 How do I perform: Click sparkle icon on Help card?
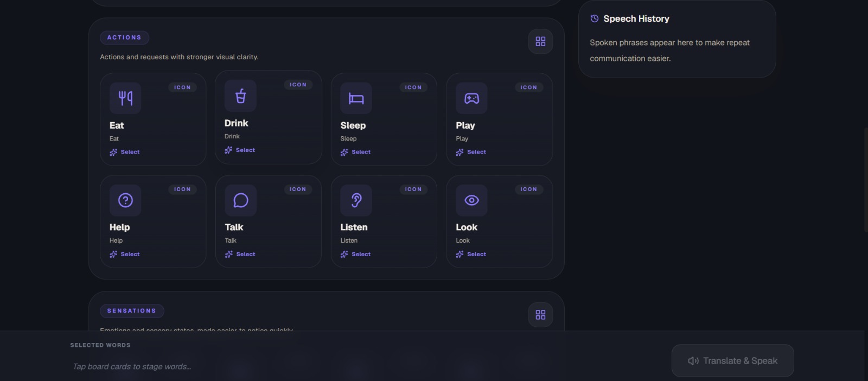pyautogui.click(x=113, y=255)
